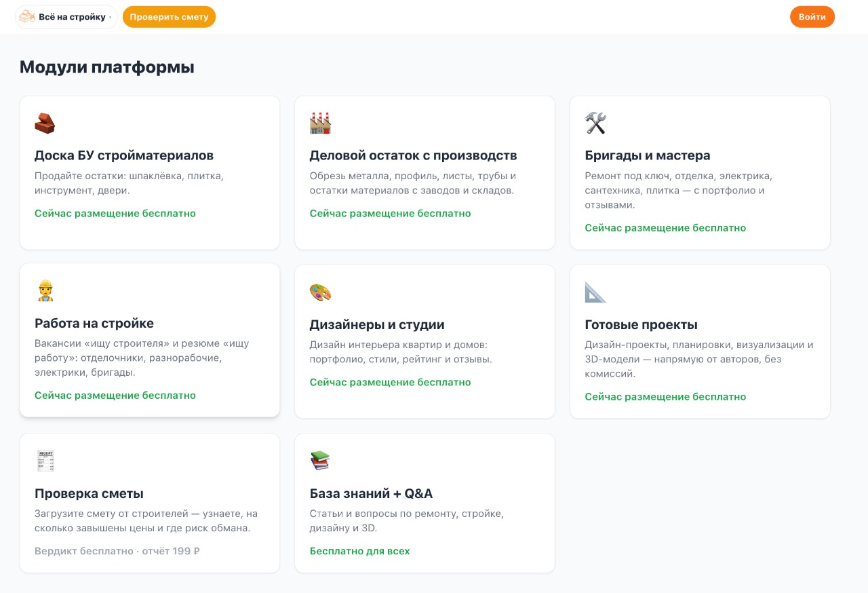The width and height of the screenshot is (868, 593).
Task: Click the hammer and wrench icon on Бригады card
Action: [x=595, y=123]
